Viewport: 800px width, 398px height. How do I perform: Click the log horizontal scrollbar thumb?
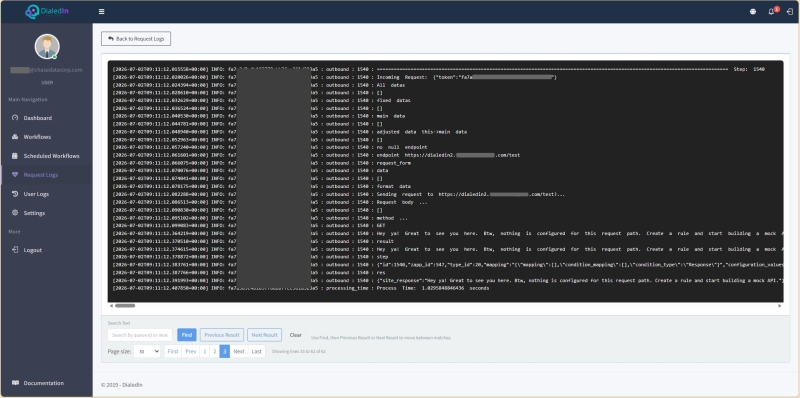pos(125,306)
